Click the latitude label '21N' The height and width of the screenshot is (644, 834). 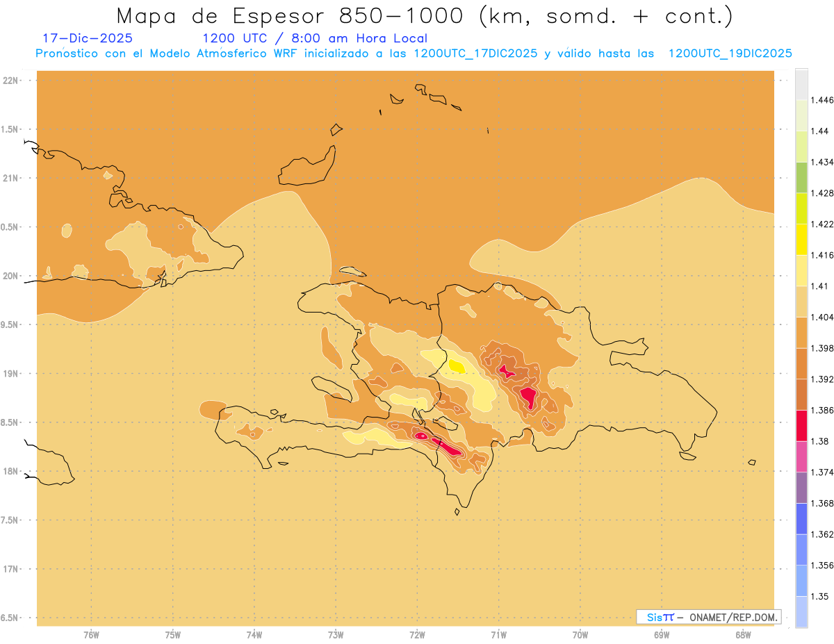coord(10,178)
